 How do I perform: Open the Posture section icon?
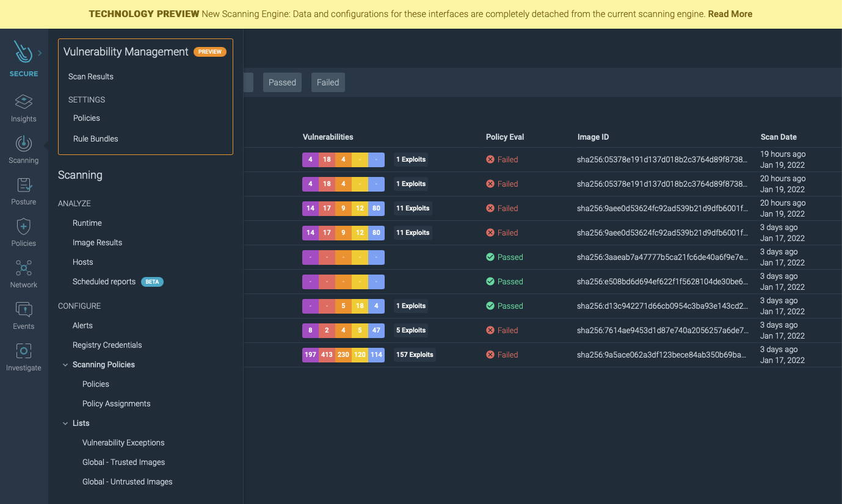23,185
